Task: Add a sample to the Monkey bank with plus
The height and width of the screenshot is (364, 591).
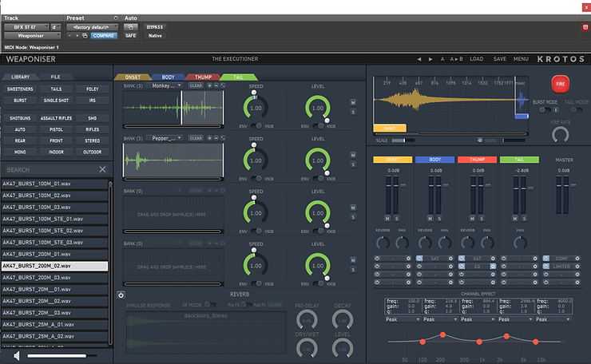Action: (x=209, y=85)
